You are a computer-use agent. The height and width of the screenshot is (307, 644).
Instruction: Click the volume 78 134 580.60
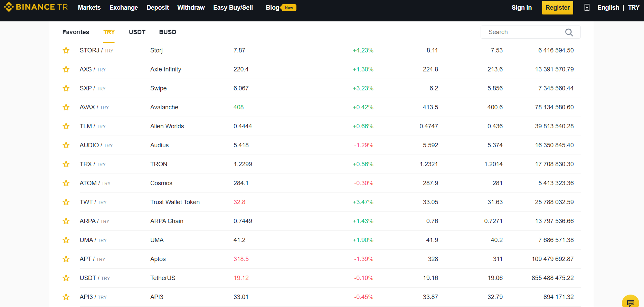pos(554,107)
